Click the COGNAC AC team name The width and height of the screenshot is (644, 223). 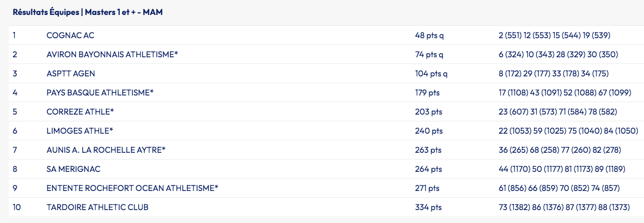pyautogui.click(x=70, y=36)
